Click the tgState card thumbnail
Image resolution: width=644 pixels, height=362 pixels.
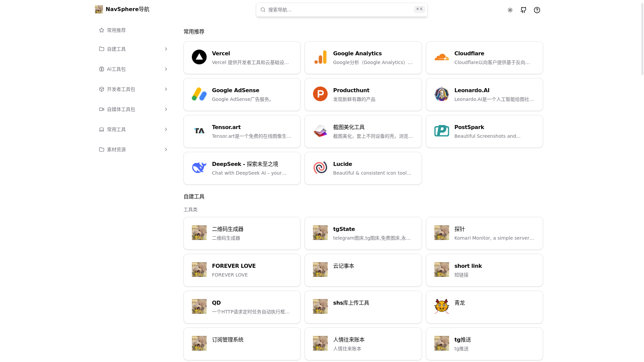(x=320, y=233)
